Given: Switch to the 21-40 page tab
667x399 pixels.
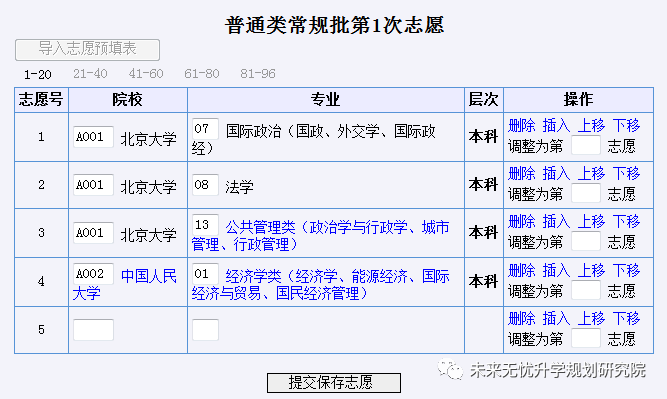Looking at the screenshot, I should coord(90,74).
